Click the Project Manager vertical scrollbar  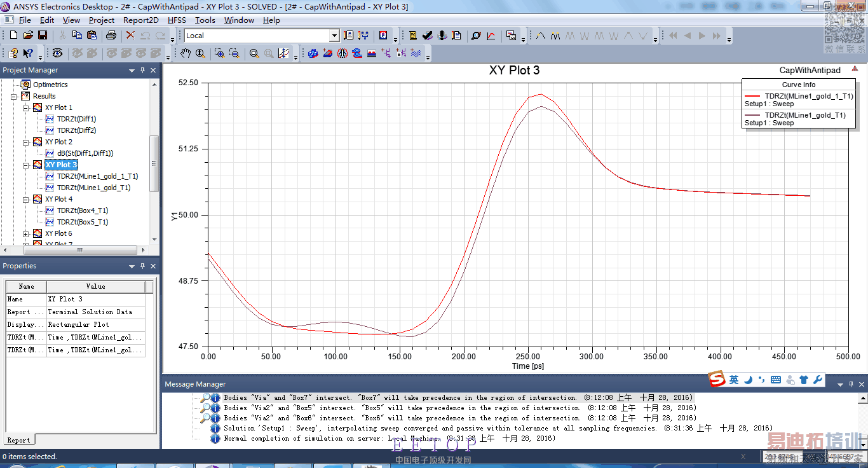tap(154, 163)
